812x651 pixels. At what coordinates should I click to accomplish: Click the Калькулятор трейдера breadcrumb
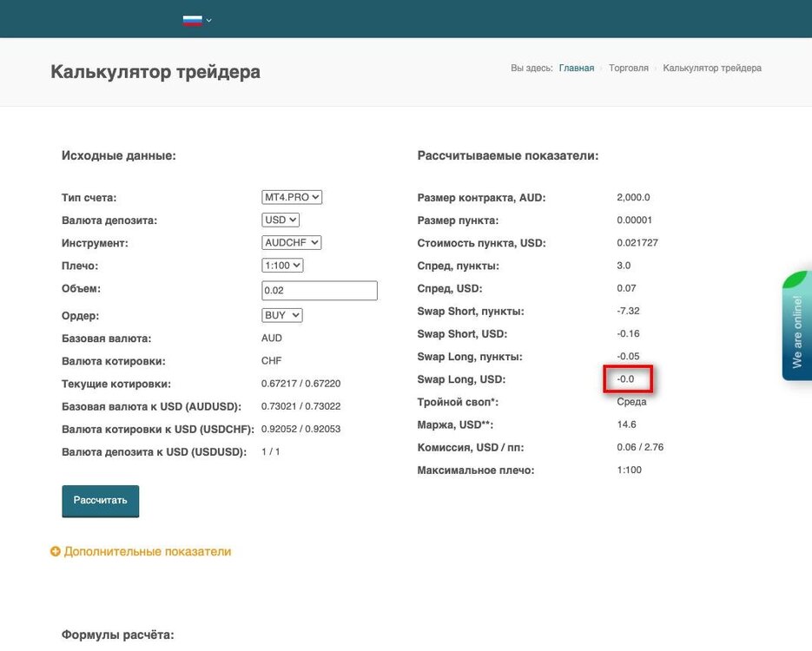point(712,69)
